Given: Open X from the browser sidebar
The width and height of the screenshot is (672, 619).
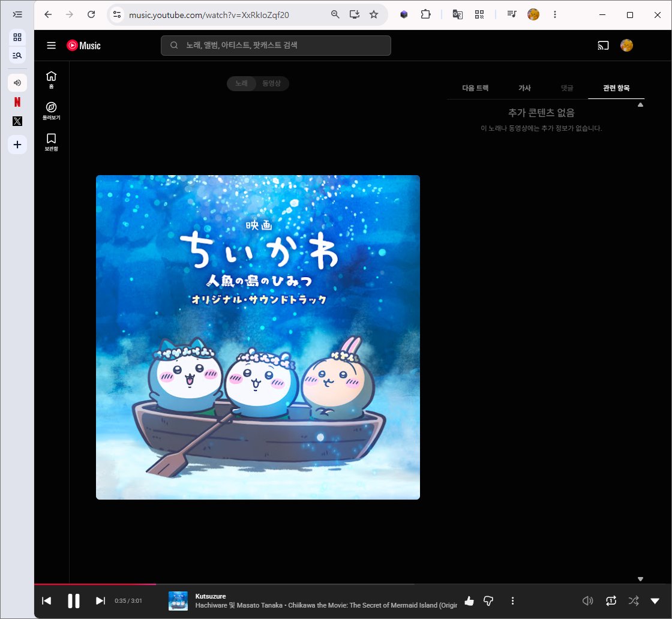Looking at the screenshot, I should [x=17, y=121].
